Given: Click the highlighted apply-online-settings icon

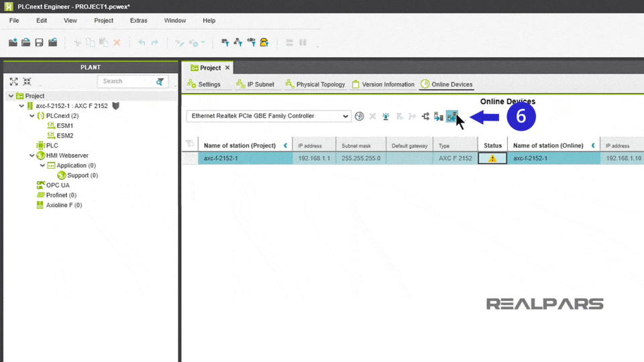Looking at the screenshot, I should [451, 117].
